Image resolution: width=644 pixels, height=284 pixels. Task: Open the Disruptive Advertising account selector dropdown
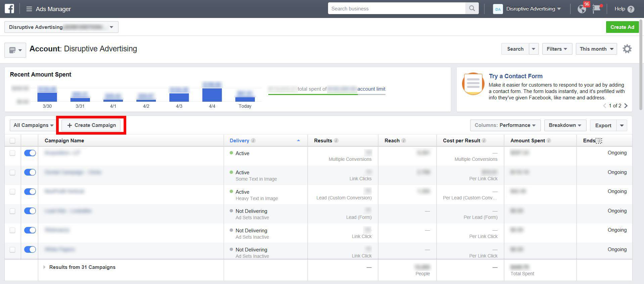61,27
